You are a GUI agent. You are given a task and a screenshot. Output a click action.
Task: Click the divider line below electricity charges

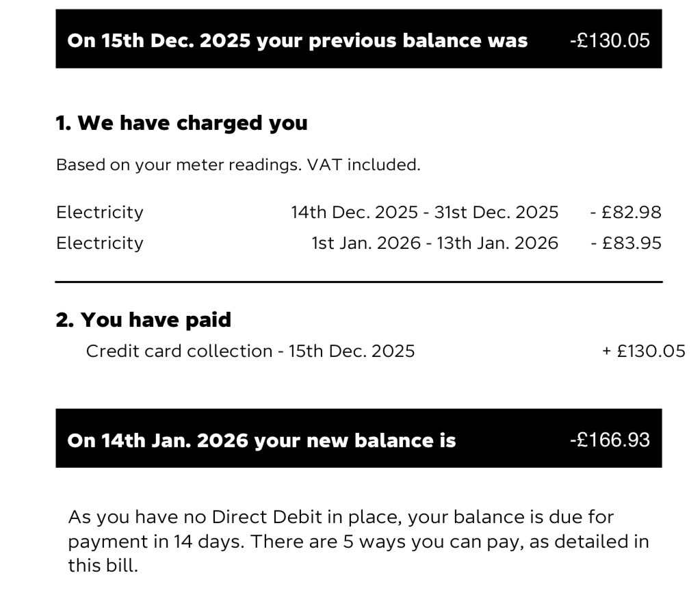(x=359, y=282)
